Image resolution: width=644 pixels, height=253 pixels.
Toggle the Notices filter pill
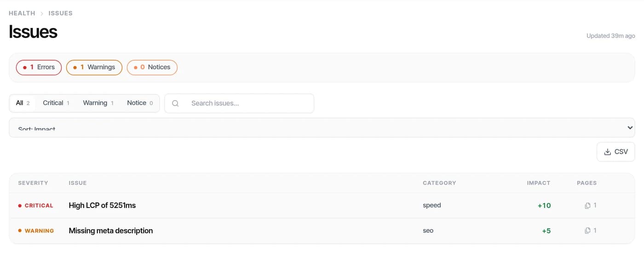tap(152, 67)
